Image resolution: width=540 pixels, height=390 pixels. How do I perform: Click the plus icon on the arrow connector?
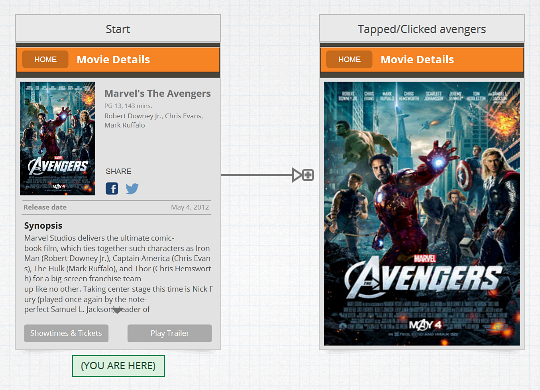[x=308, y=175]
